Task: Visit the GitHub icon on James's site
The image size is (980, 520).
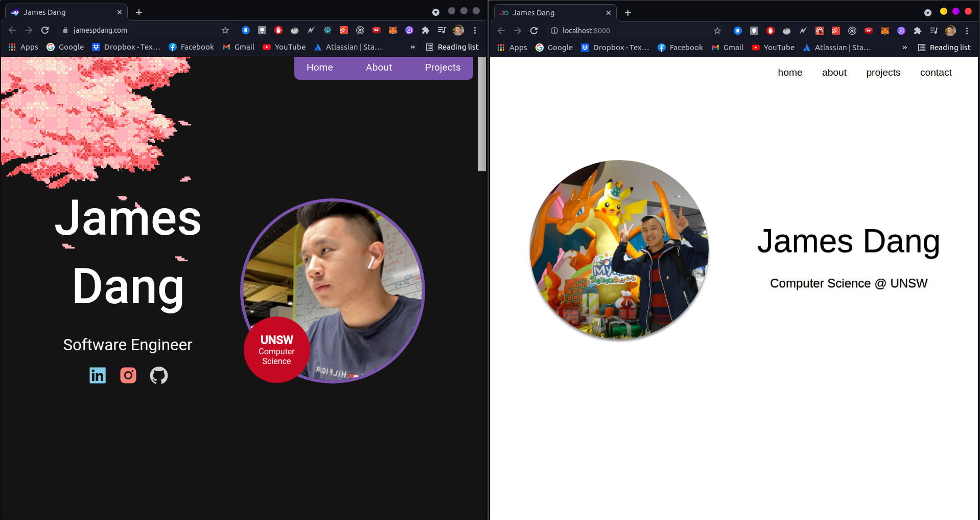Action: (x=158, y=375)
